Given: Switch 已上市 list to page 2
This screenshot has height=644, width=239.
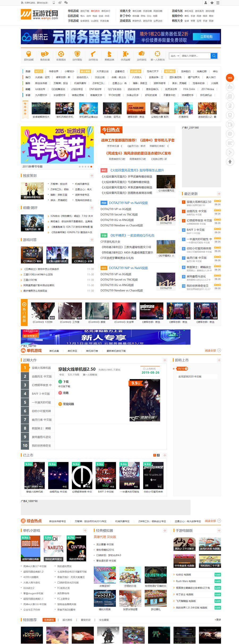Looking at the screenshot, I should pos(158,455).
